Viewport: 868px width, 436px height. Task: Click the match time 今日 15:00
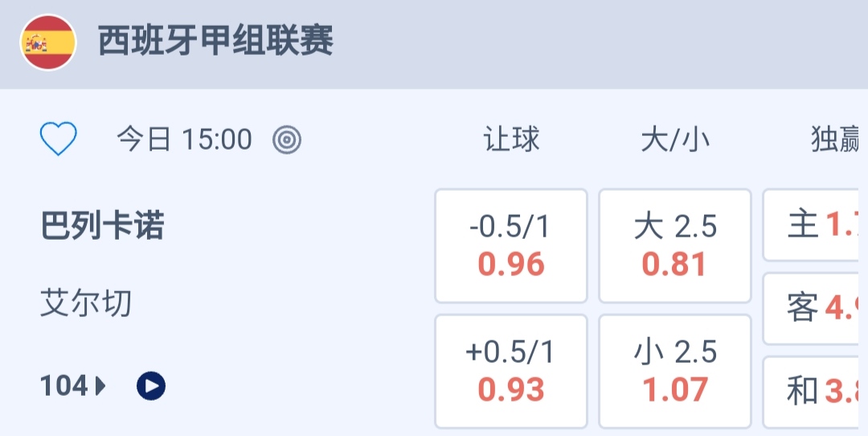click(184, 140)
